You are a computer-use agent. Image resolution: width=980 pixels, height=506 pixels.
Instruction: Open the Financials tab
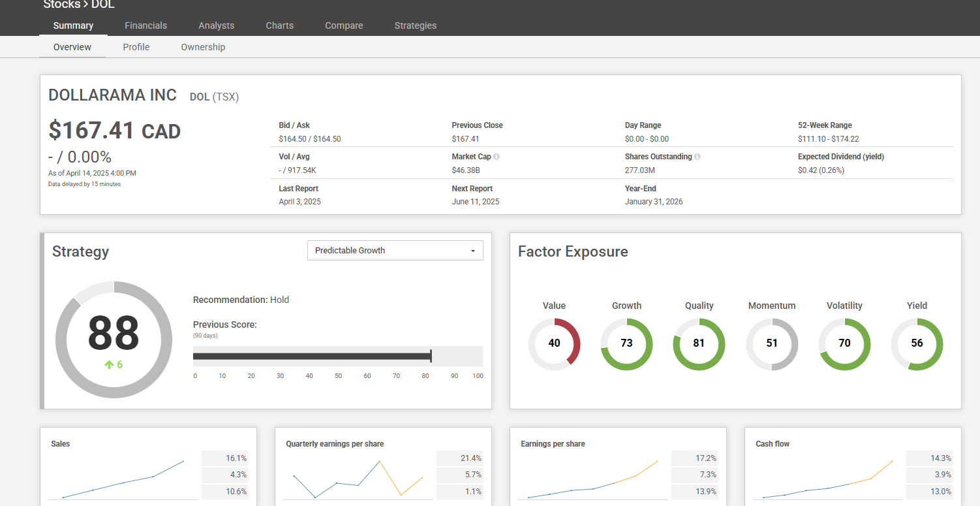coord(146,25)
